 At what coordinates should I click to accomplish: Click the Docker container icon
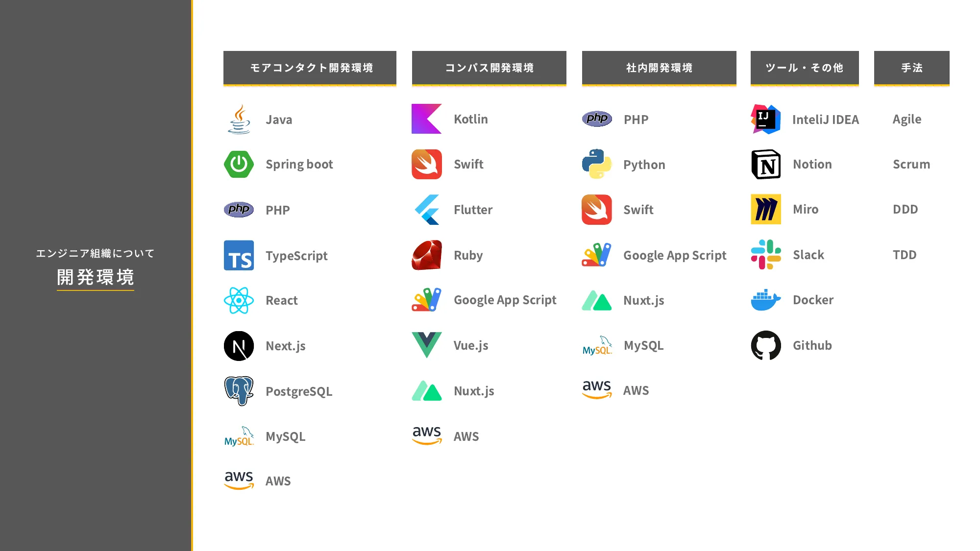[x=765, y=300]
